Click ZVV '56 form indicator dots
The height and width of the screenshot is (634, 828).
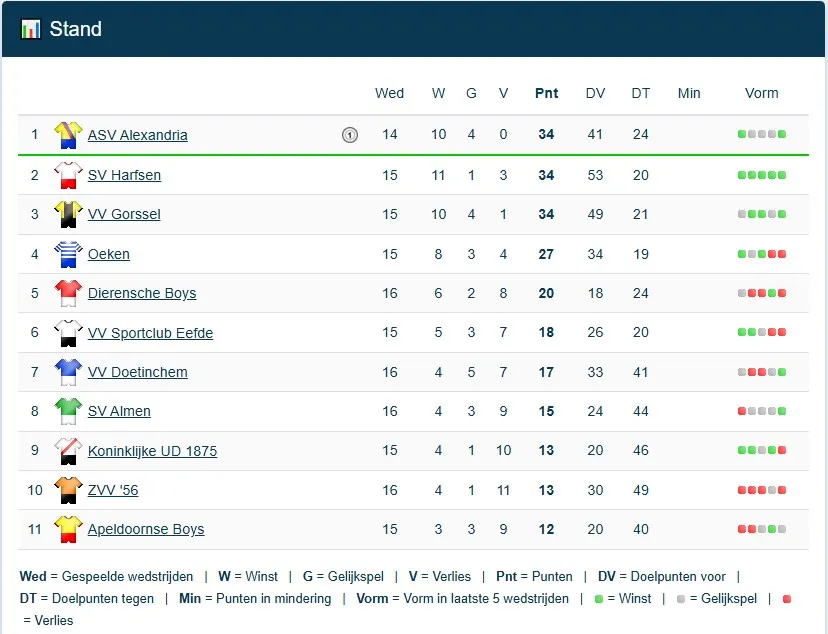(762, 490)
